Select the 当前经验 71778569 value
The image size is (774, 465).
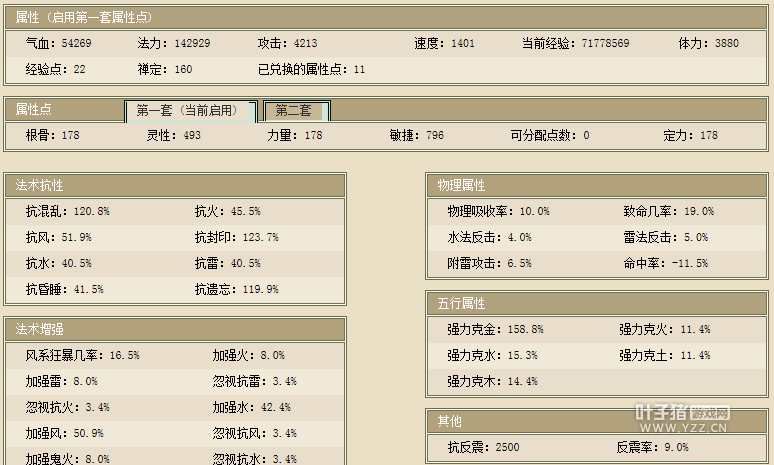point(575,44)
